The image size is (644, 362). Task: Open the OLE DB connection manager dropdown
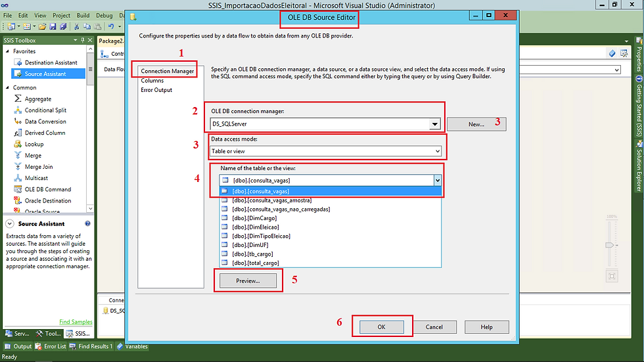click(x=434, y=124)
